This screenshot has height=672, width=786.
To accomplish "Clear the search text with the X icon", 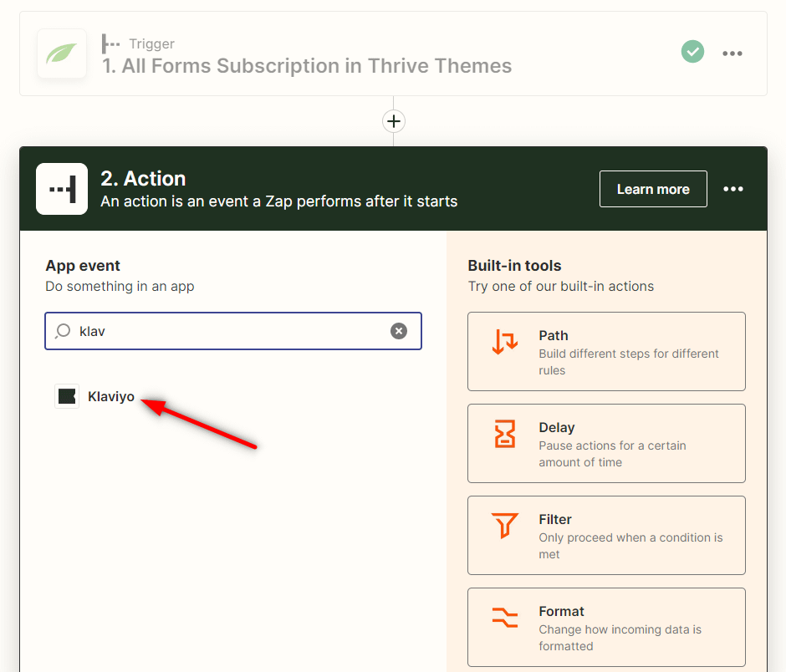I will [x=399, y=331].
